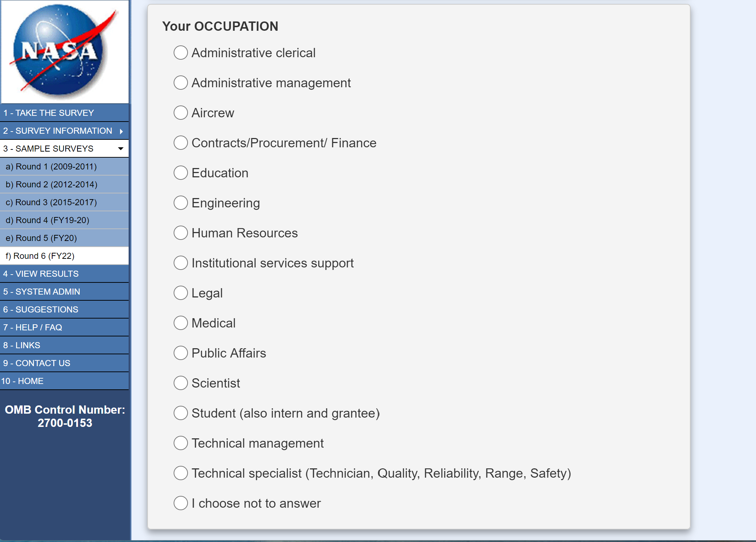
Task: Select the Administrative clerical radio button
Action: click(x=181, y=53)
